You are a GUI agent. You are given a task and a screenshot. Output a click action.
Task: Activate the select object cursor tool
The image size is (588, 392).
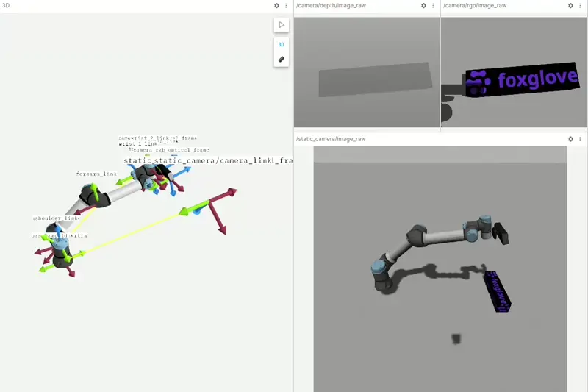(281, 25)
